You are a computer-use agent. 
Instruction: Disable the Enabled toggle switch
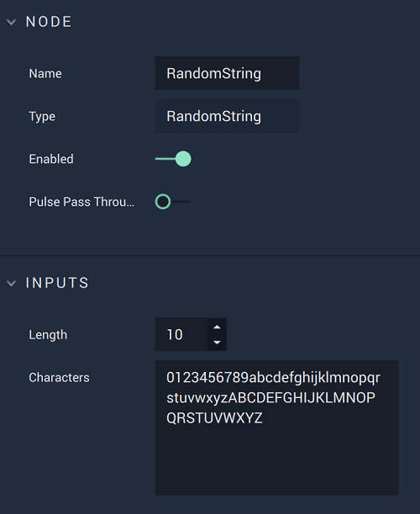click(x=173, y=159)
